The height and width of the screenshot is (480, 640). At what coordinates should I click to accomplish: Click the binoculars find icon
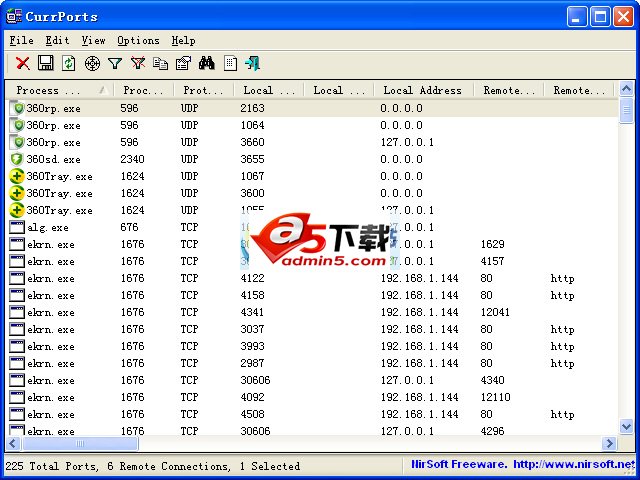pyautogui.click(x=207, y=63)
